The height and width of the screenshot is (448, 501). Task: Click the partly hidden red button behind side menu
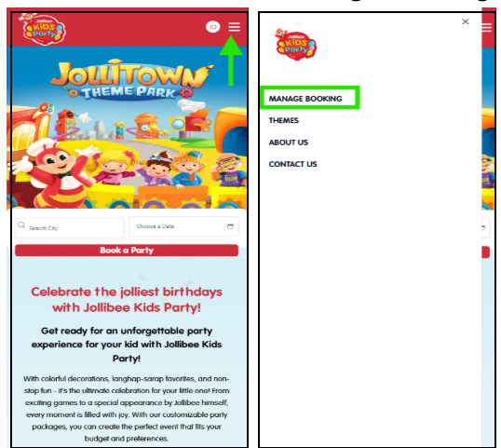point(486,252)
